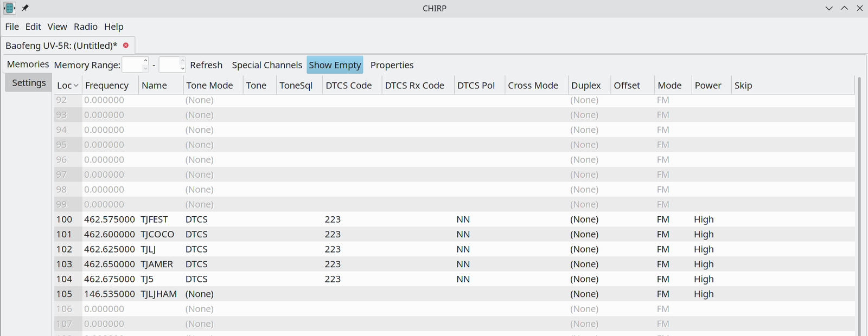Close the Baofeng UV-5R tab
Screen dimensions: 868x336
pyautogui.click(x=126, y=46)
